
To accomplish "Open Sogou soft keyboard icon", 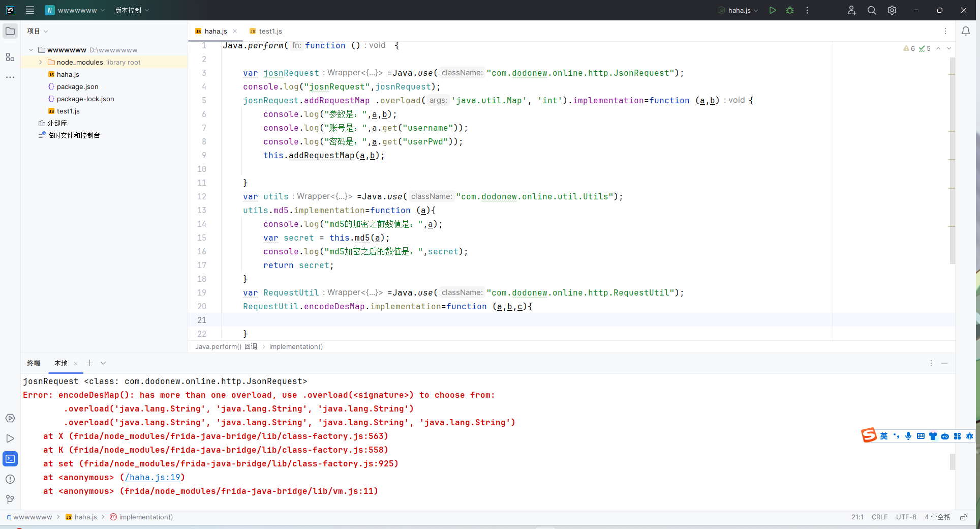I will (921, 436).
